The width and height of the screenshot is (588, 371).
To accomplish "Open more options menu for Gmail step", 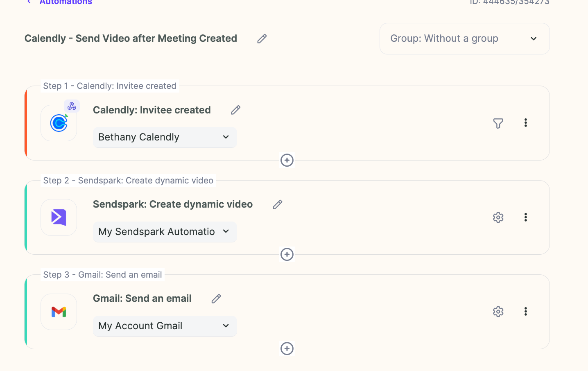I will (x=525, y=311).
